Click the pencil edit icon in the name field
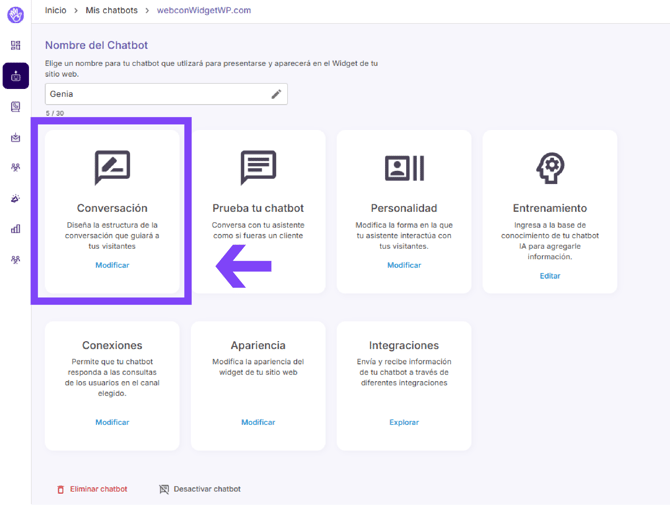Screen dimensions: 670x505 click(276, 94)
